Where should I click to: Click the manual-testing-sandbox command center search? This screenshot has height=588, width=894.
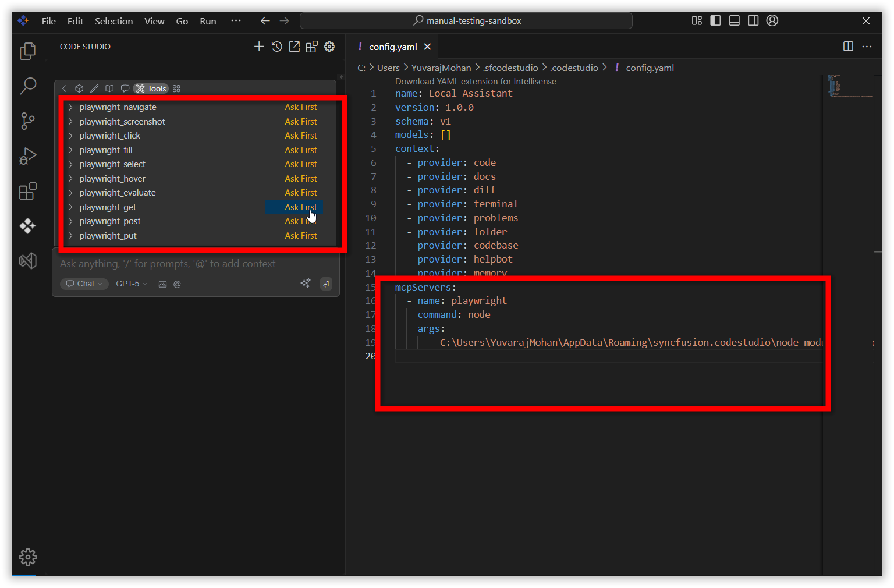pos(466,21)
